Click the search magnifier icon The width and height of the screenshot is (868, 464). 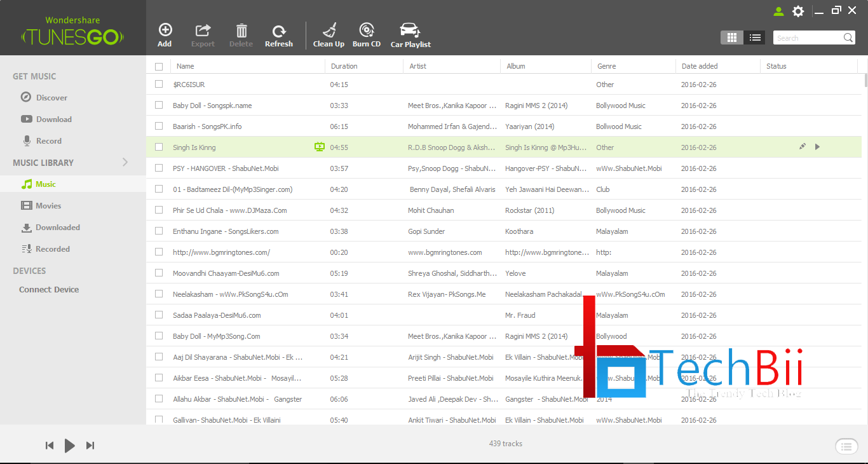click(848, 38)
